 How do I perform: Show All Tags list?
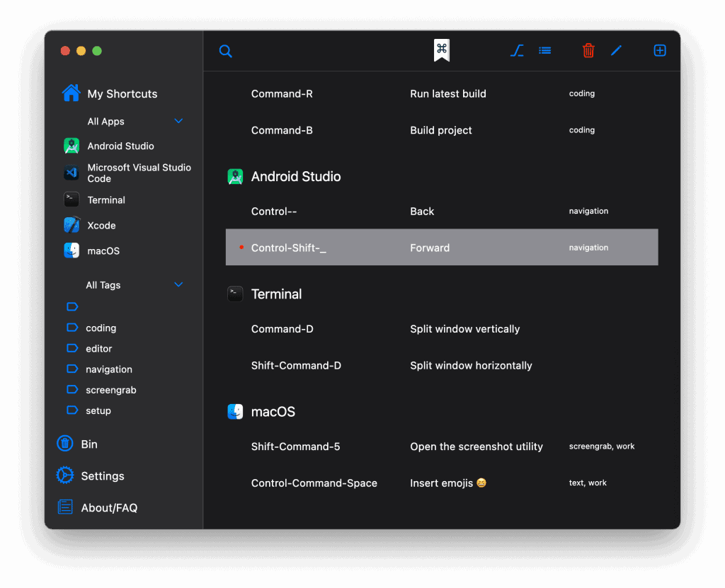tap(103, 285)
